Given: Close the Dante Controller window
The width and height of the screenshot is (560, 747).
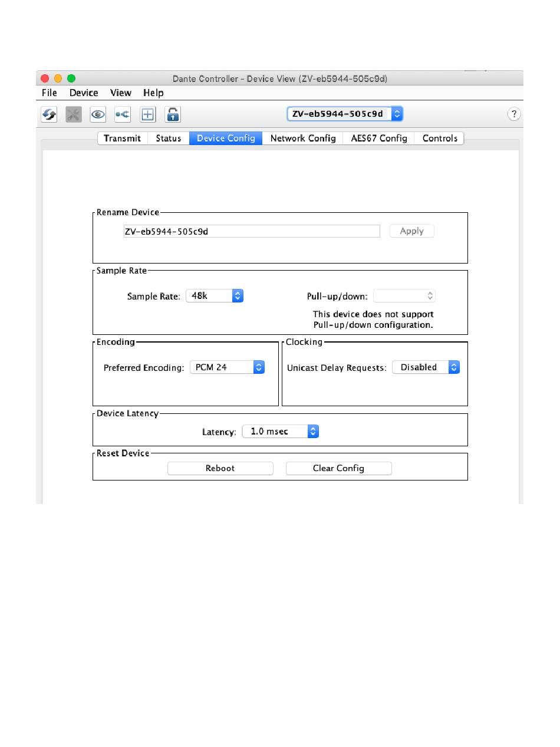Looking at the screenshot, I should [45, 78].
